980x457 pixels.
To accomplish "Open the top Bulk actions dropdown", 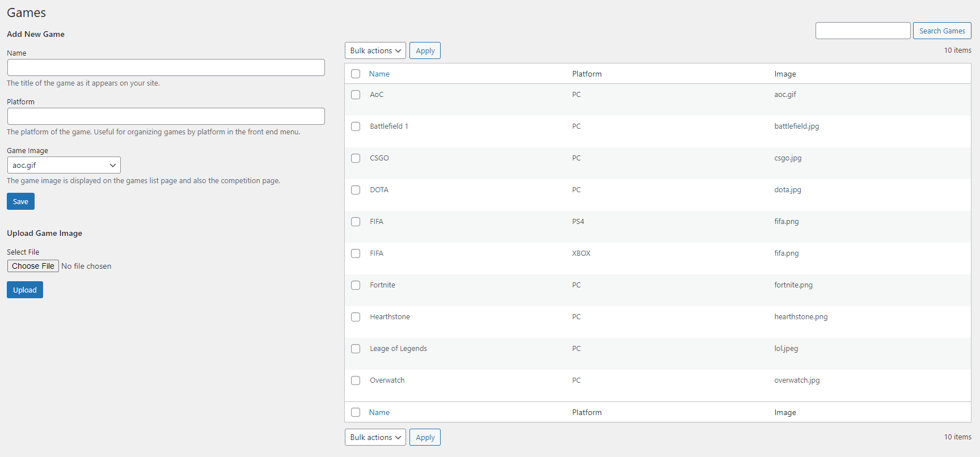I will pos(375,50).
